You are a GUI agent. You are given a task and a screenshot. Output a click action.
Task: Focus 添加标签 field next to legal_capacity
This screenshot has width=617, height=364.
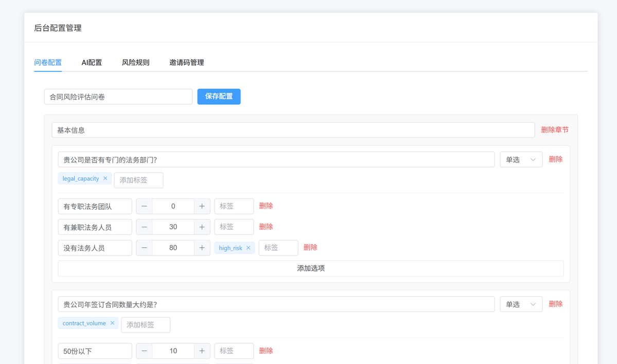pos(138,180)
